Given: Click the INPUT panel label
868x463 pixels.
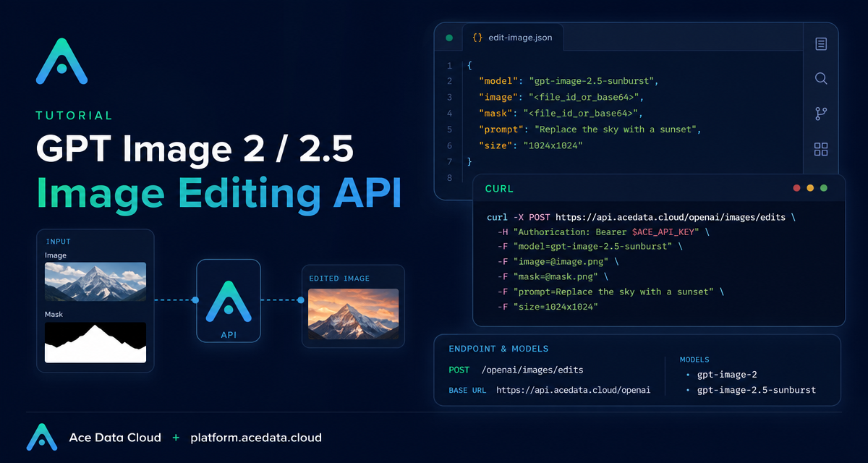Looking at the screenshot, I should coord(59,242).
